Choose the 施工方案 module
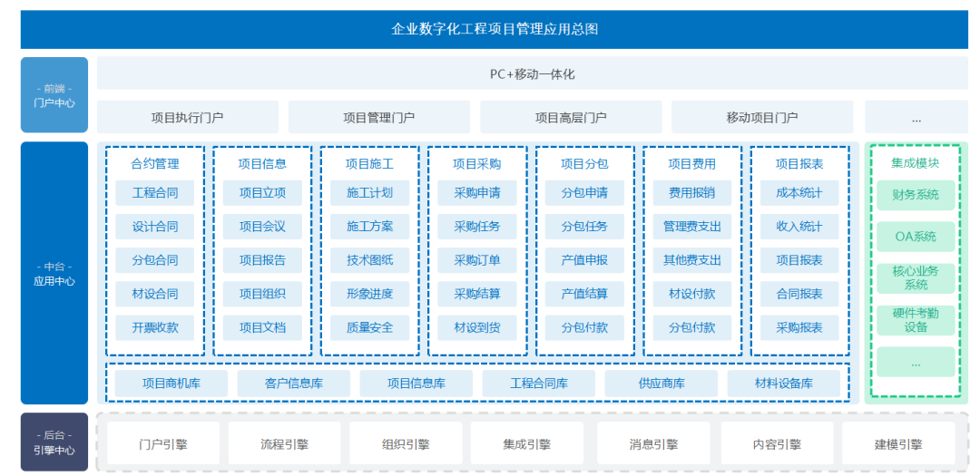 click(x=370, y=227)
